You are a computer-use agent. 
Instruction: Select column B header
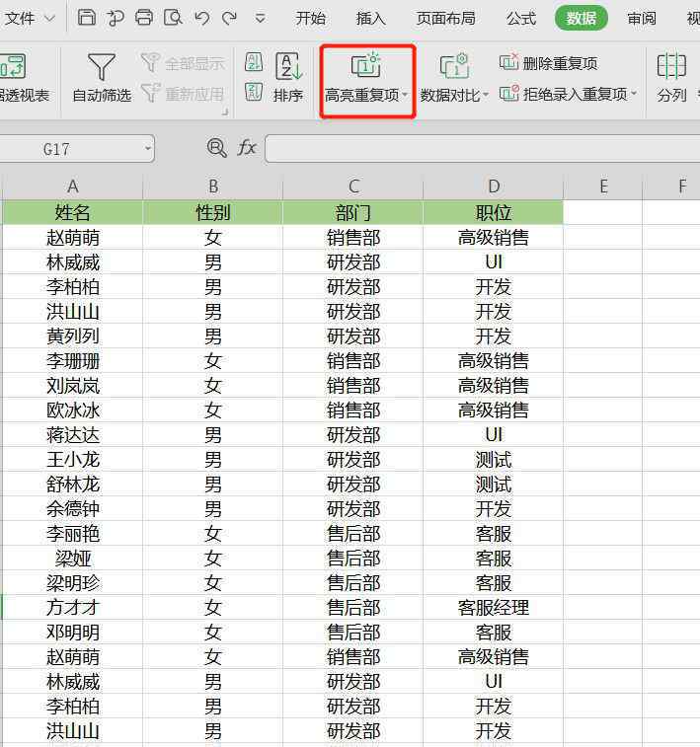pyautogui.click(x=213, y=187)
